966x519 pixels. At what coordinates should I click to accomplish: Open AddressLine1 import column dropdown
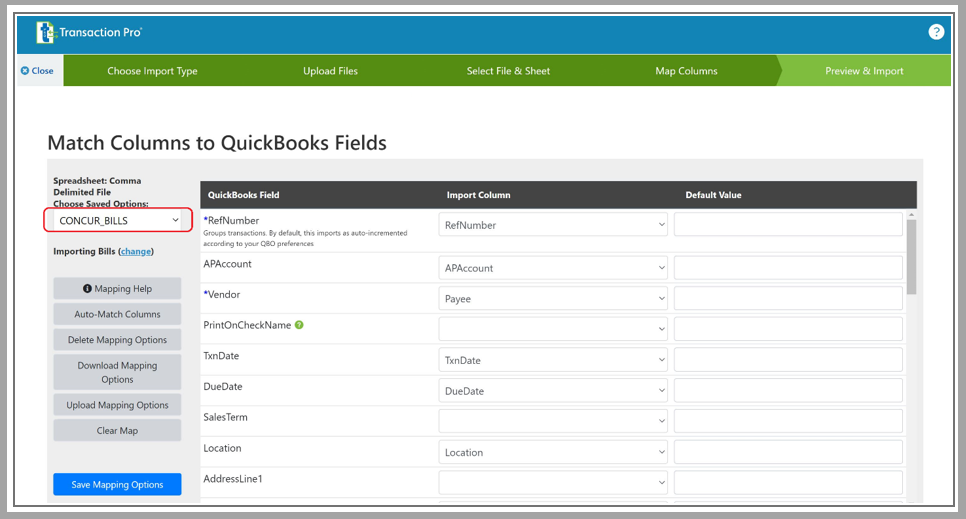[x=553, y=483]
